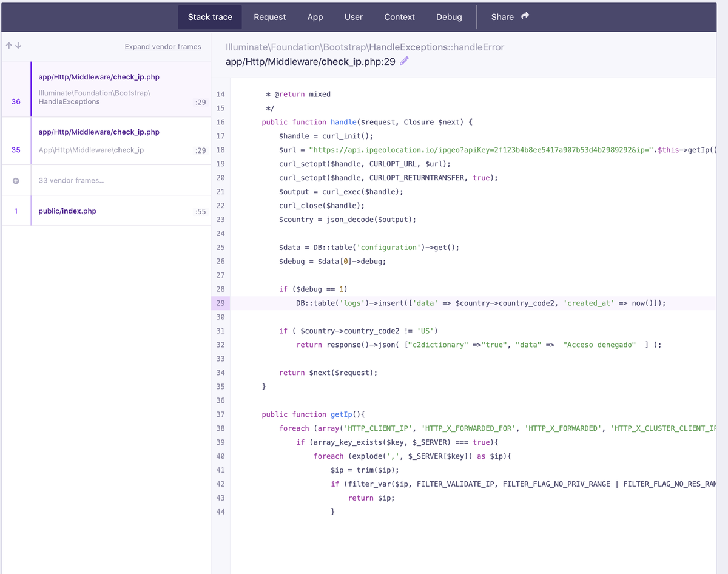Click the up arrow frame navigation icon

[9, 46]
